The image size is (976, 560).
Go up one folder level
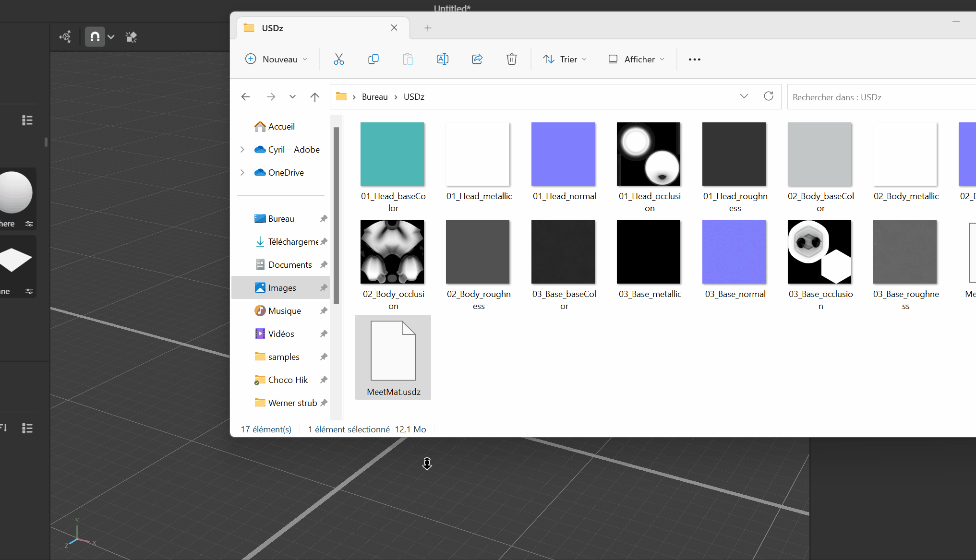tap(314, 97)
